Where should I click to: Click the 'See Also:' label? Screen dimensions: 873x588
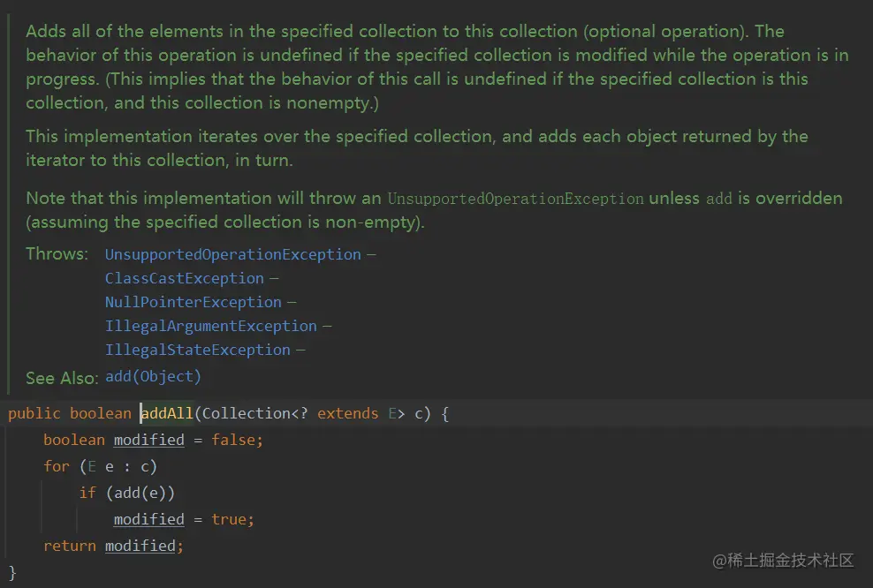click(62, 378)
